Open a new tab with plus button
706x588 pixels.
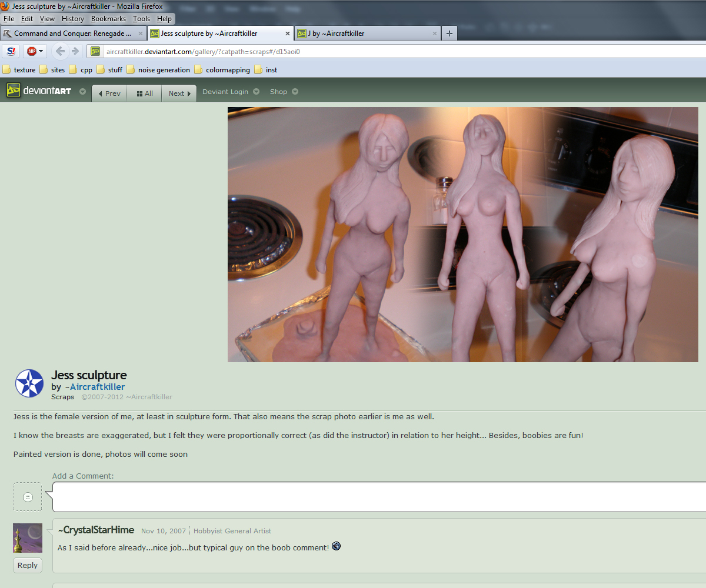(449, 34)
